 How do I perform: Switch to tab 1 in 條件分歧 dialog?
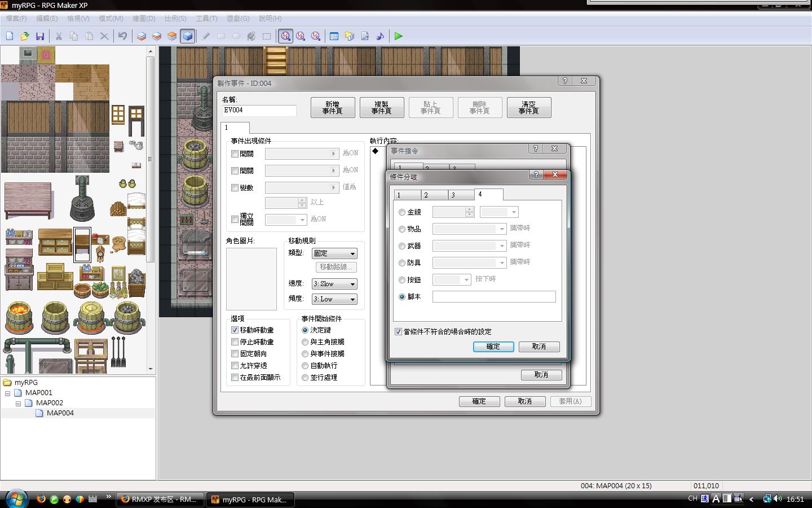click(407, 195)
